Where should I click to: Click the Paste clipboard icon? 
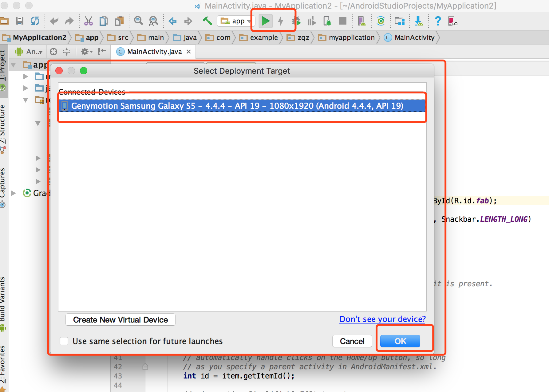(119, 21)
